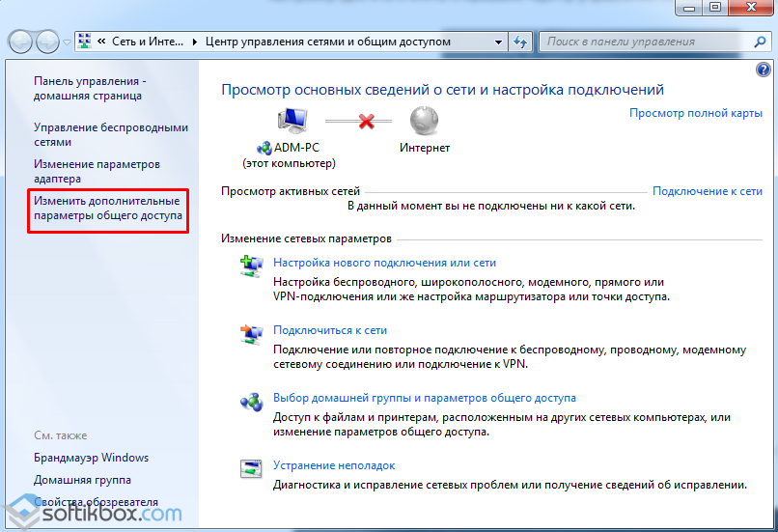Click the Internet globe icon

tap(424, 121)
